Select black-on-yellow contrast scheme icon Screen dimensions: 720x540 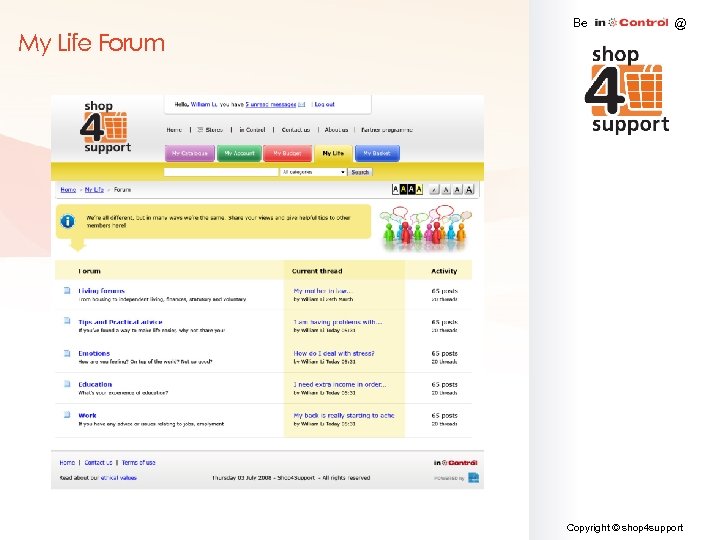[x=419, y=189]
